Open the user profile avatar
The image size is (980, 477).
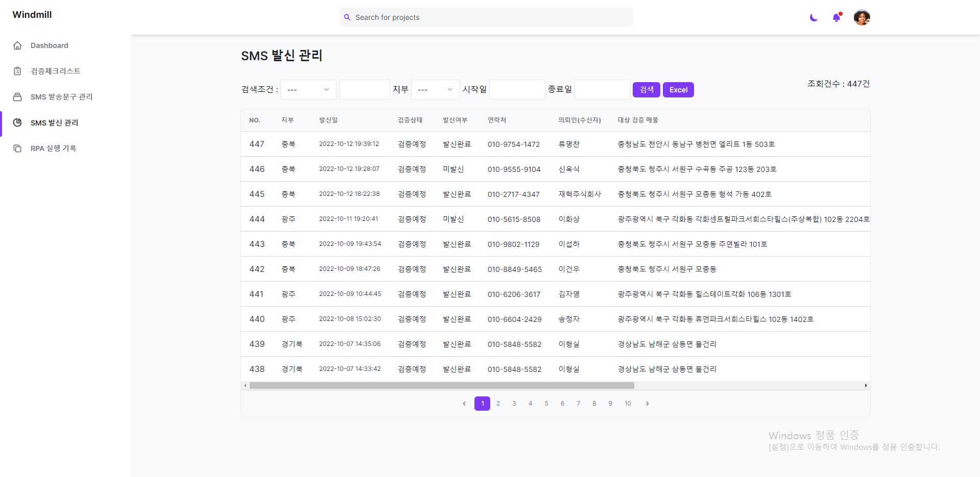[862, 18]
